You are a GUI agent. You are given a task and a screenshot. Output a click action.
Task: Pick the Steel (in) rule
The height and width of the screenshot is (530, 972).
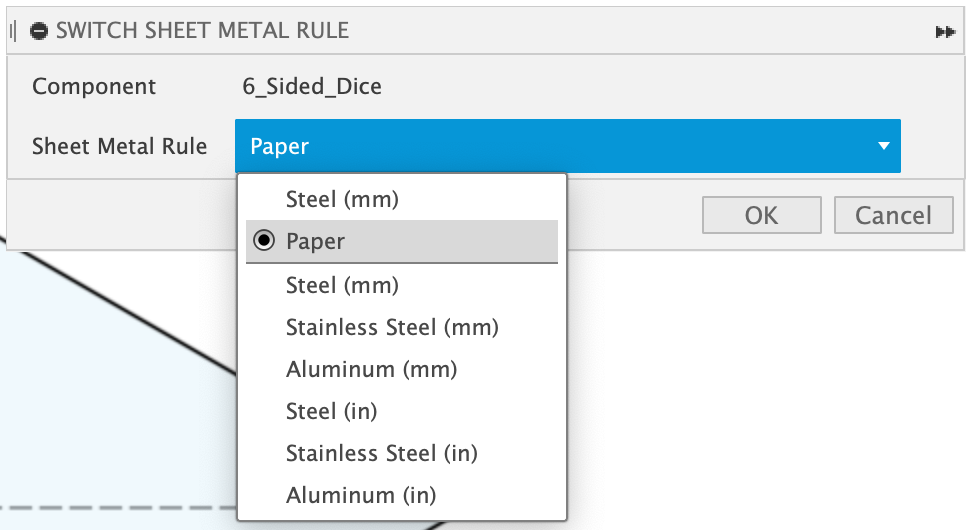tap(331, 411)
